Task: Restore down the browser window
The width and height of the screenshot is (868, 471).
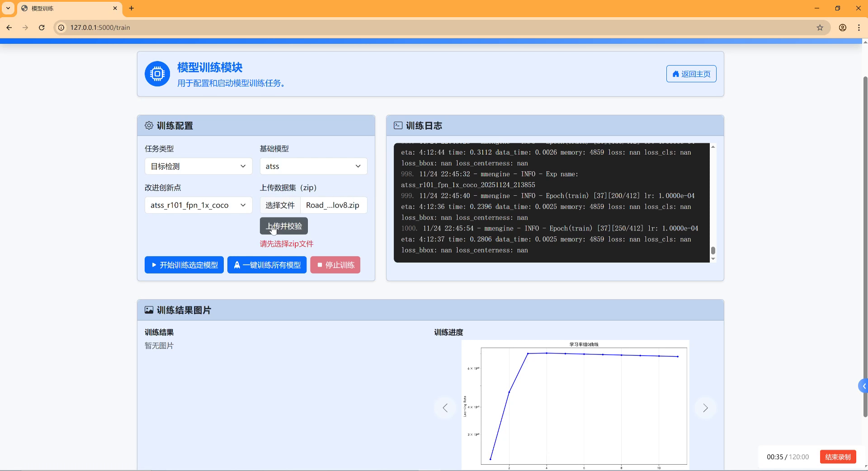Action: tap(837, 8)
